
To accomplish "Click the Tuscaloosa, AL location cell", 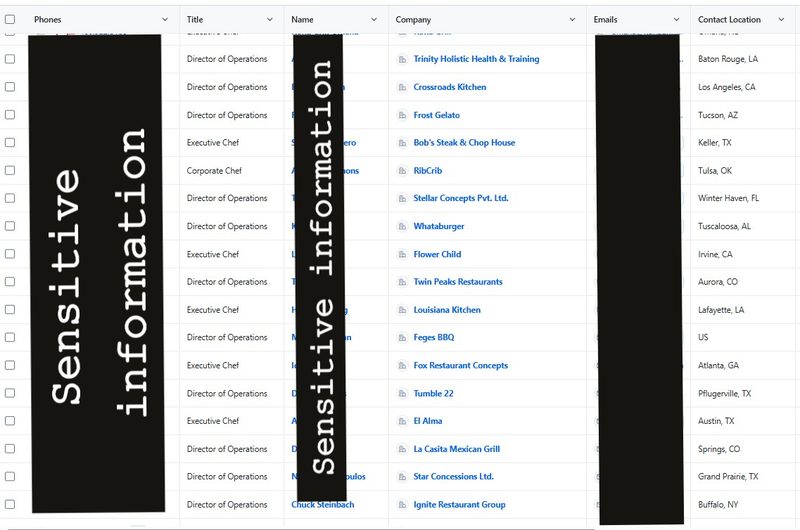I will click(724, 226).
